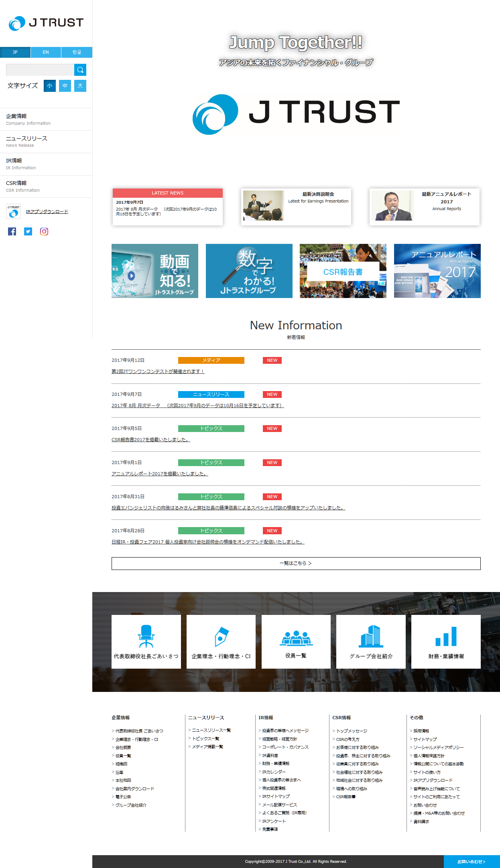Open 最新決算説明会 earnings presentation banner
Image resolution: width=500 pixels, height=868 pixels.
[296, 207]
